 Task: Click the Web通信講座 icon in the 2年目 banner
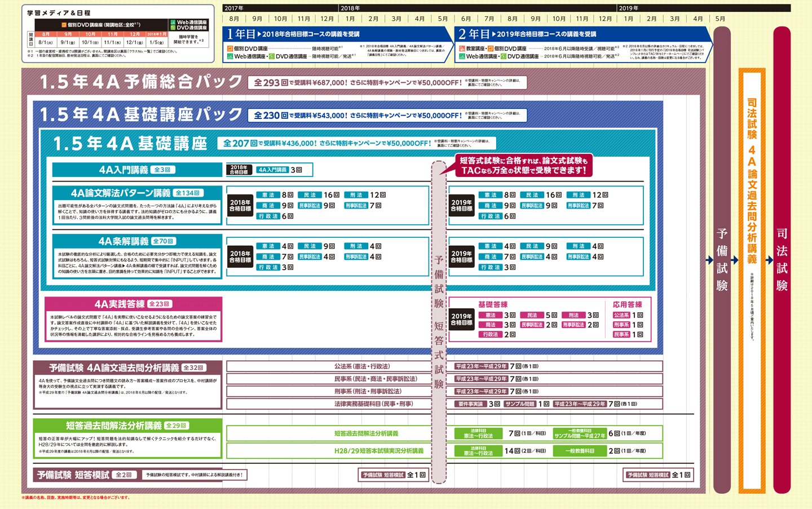click(462, 56)
